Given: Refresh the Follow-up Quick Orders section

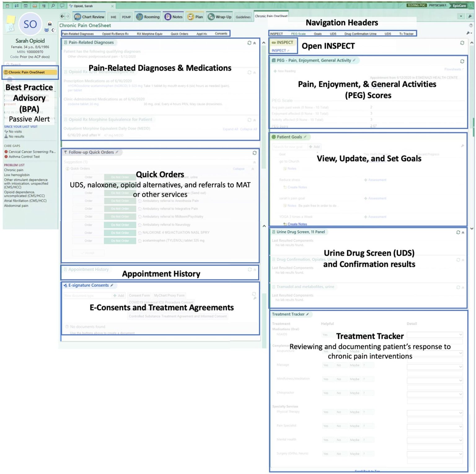Looking at the screenshot, I should coord(254,153).
